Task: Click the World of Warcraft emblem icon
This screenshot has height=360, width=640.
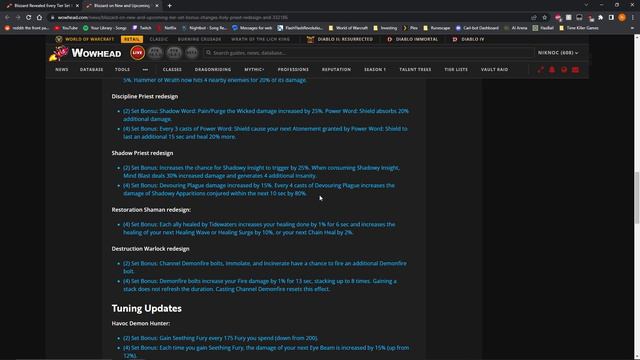Action: click(x=59, y=39)
